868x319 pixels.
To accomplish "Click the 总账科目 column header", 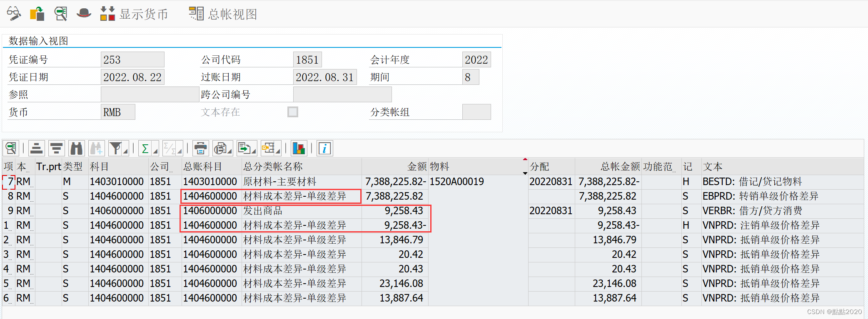I will pyautogui.click(x=212, y=167).
